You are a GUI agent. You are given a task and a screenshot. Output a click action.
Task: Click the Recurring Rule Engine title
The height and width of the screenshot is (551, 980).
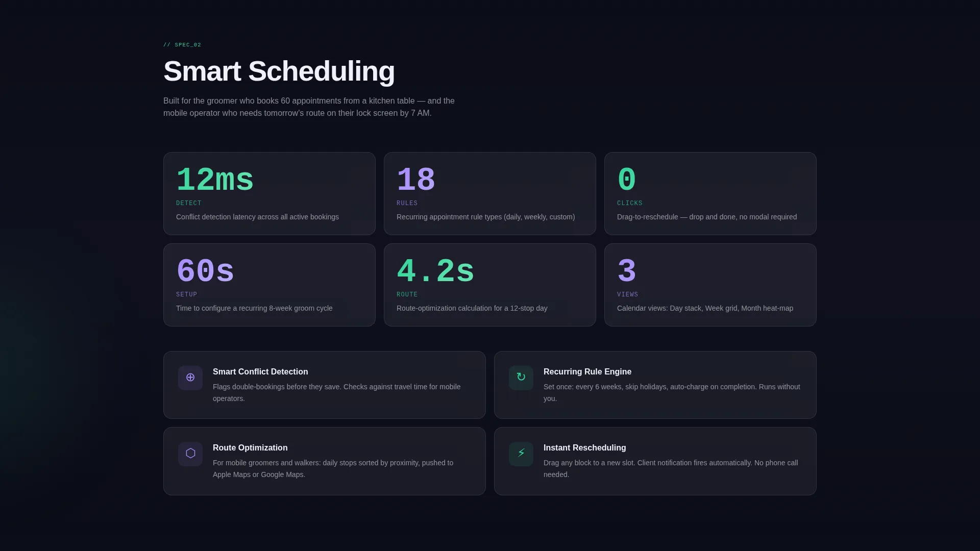(587, 372)
